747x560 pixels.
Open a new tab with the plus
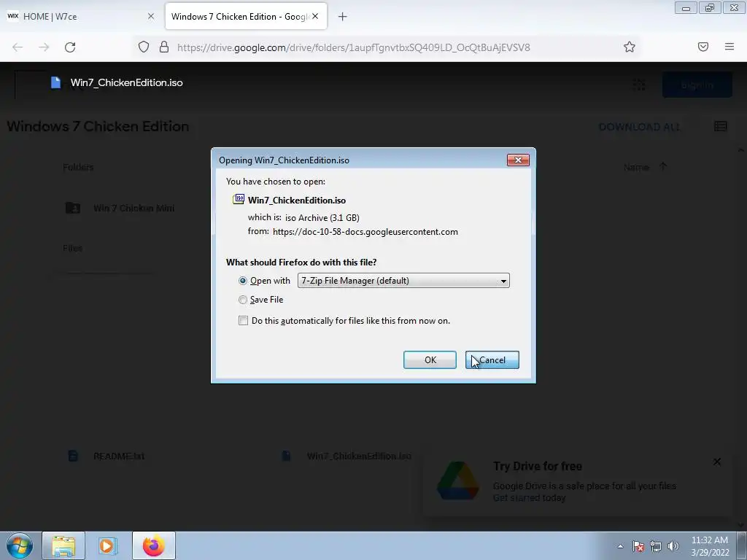(x=343, y=17)
